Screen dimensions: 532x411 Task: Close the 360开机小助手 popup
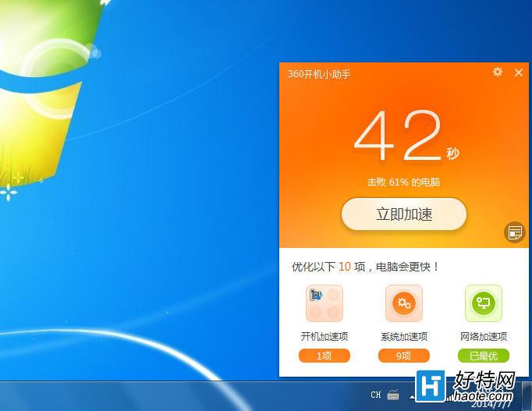tap(519, 73)
